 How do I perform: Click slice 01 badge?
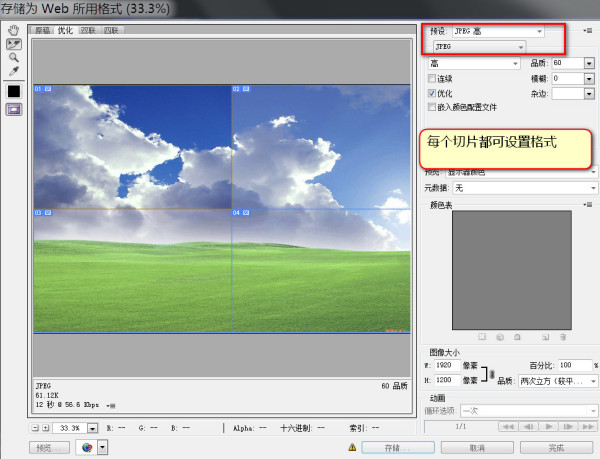[x=43, y=89]
